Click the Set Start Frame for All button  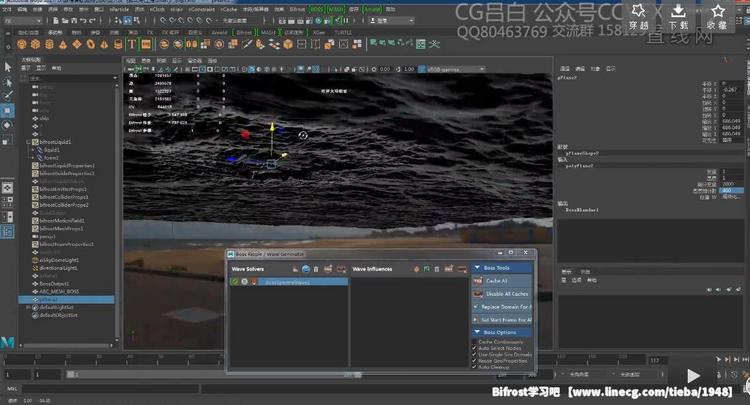pos(502,319)
